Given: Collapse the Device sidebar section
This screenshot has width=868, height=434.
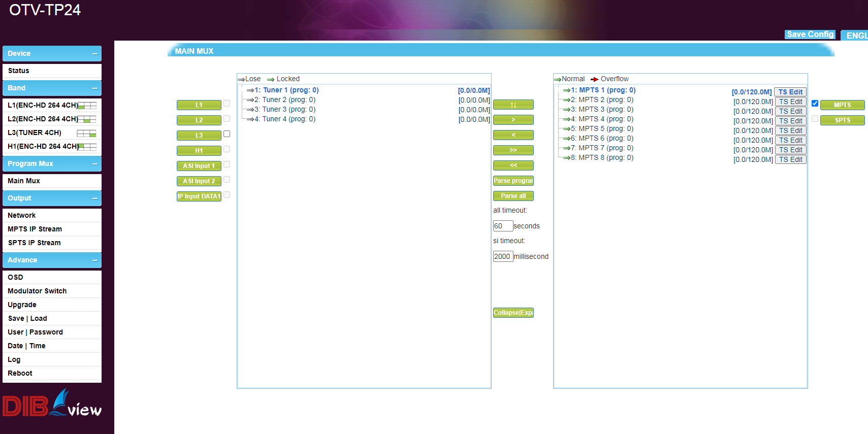Looking at the screenshot, I should point(95,54).
